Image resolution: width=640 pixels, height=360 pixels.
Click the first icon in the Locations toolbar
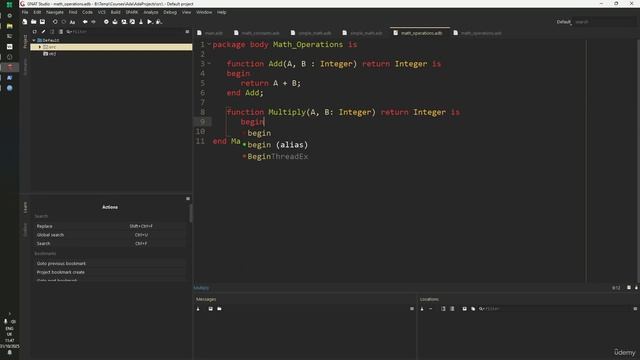point(422,309)
